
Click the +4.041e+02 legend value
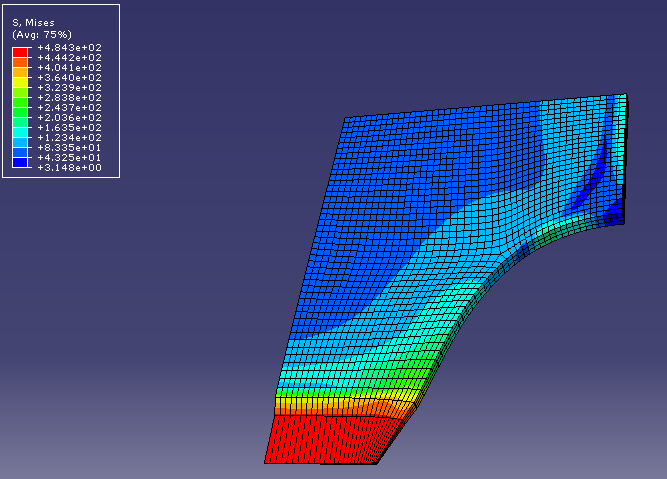70,68
